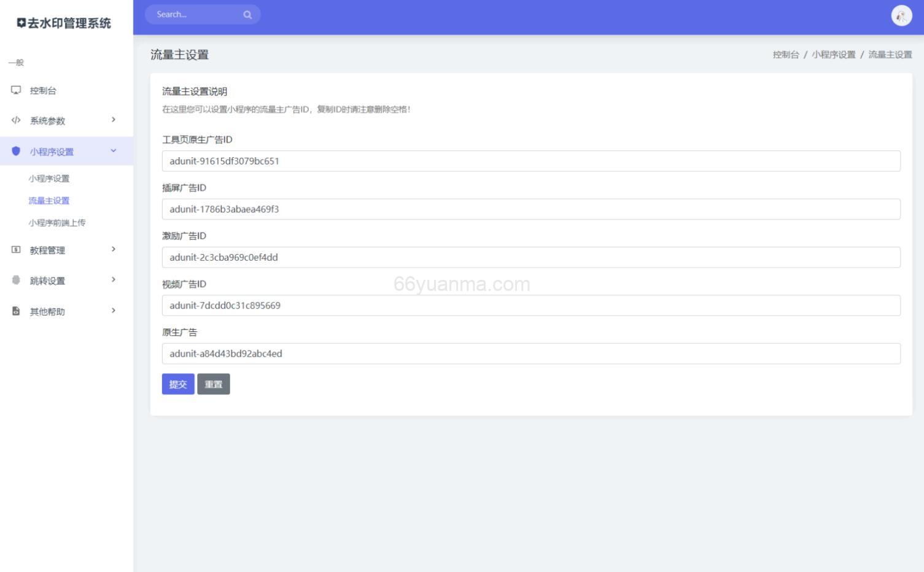This screenshot has width=924, height=572.
Task: Open the user avatar in the top bar
Action: click(901, 16)
